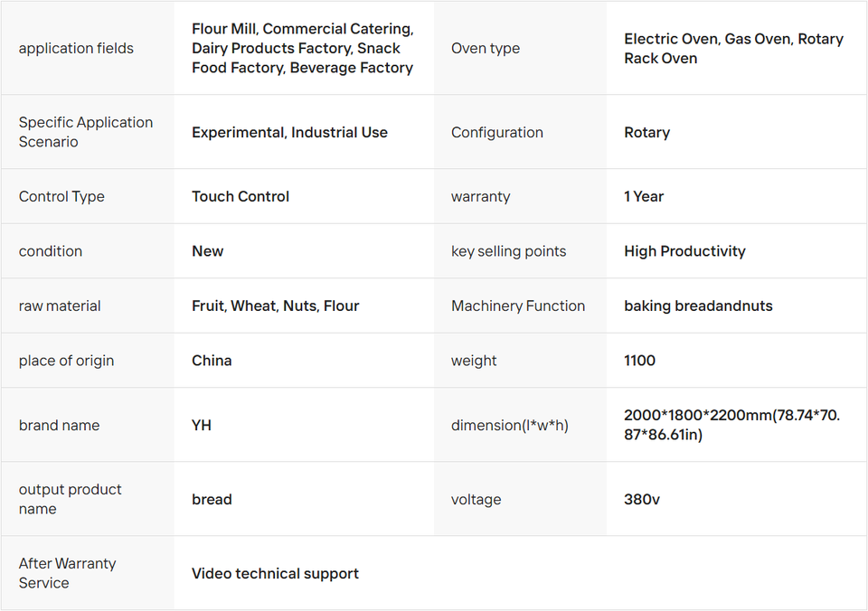The height and width of the screenshot is (611, 868).
Task: Select the 'Experimental, Industrial Use' value
Action: 289,132
